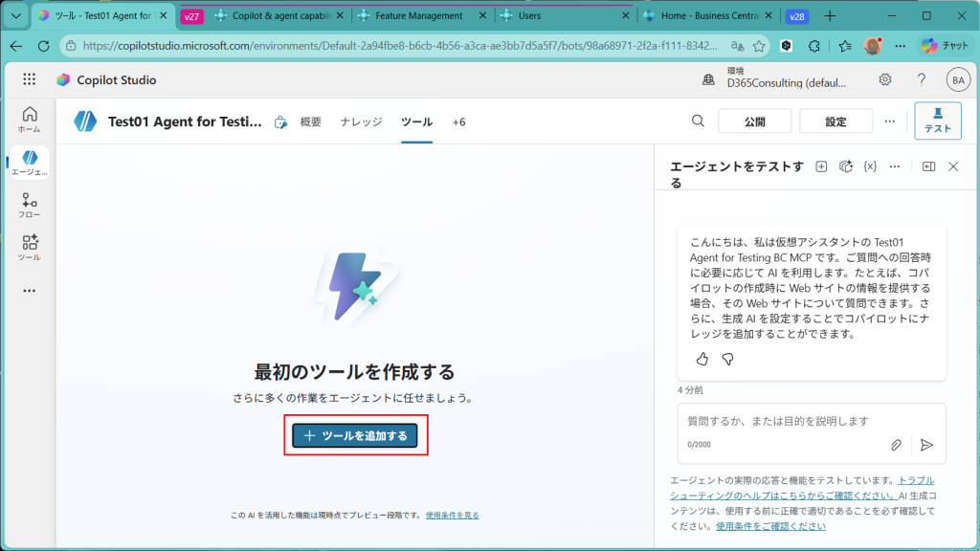The width and height of the screenshot is (980, 551).
Task: Switch to the Overview (概要) tab
Action: click(x=310, y=121)
